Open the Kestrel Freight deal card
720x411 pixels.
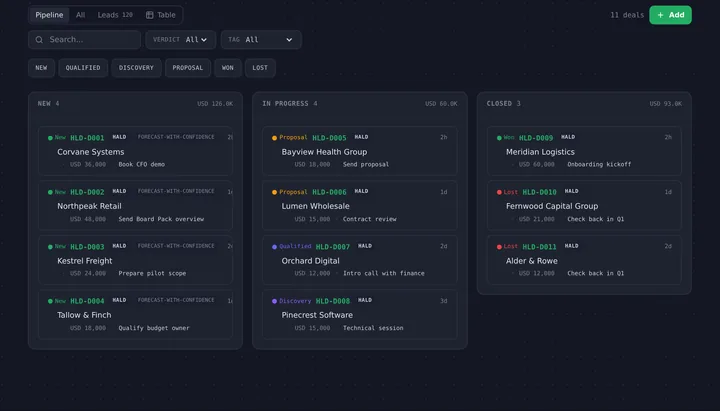click(135, 259)
